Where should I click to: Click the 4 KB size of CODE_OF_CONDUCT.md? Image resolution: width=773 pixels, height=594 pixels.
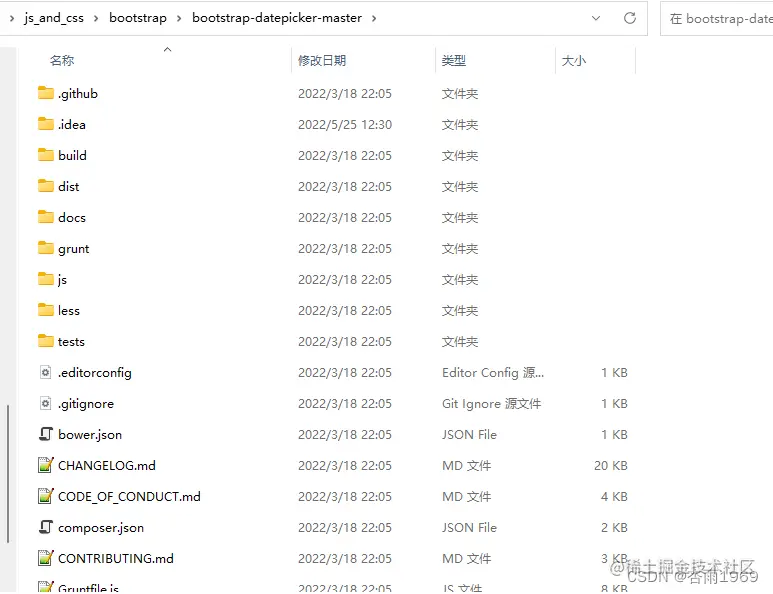point(614,497)
